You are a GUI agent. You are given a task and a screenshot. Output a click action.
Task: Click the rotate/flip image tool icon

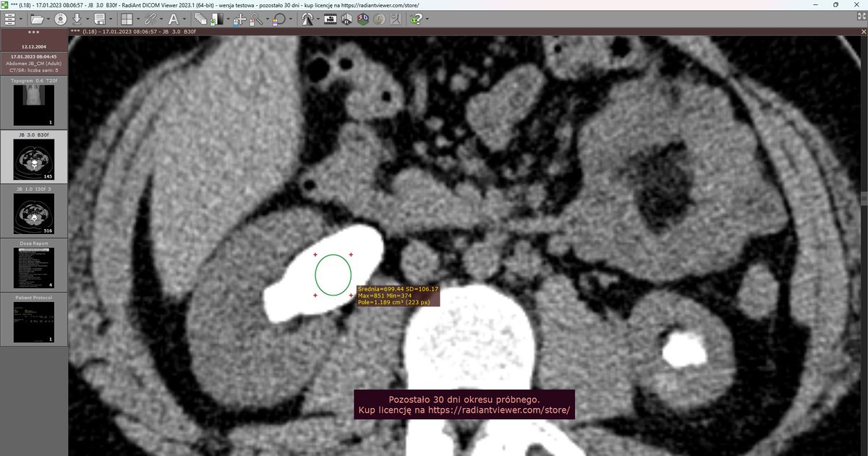pos(307,19)
